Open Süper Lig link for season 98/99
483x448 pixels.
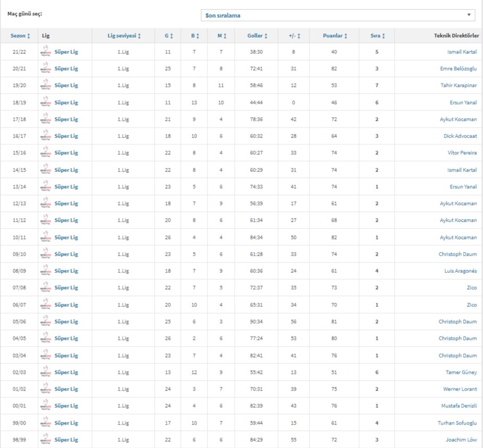coord(66,440)
